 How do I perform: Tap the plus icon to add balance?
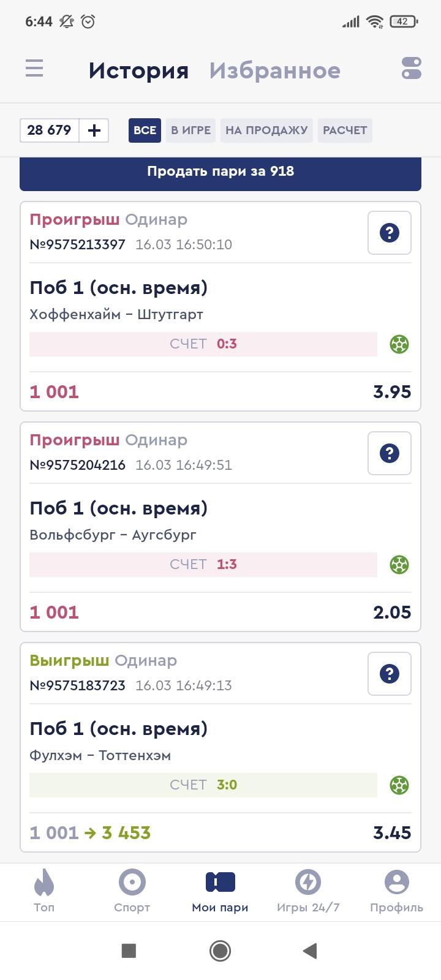click(94, 130)
